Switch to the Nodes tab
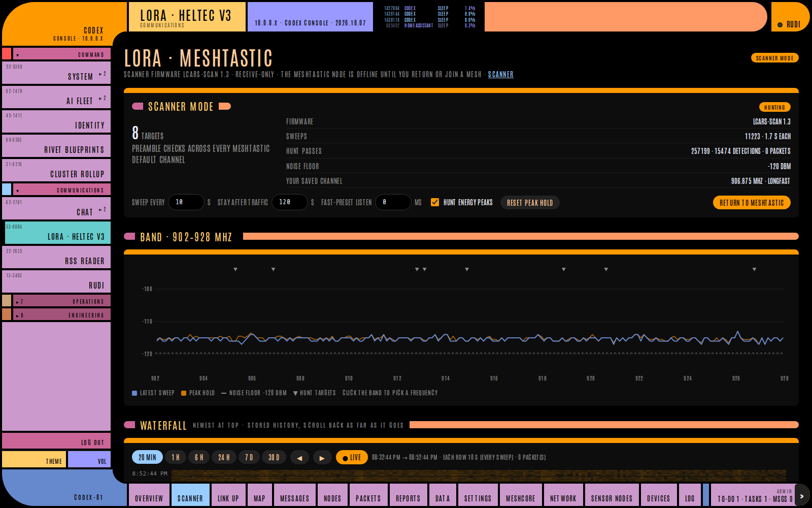Screen dimensions: 812x508 [x=332, y=495]
